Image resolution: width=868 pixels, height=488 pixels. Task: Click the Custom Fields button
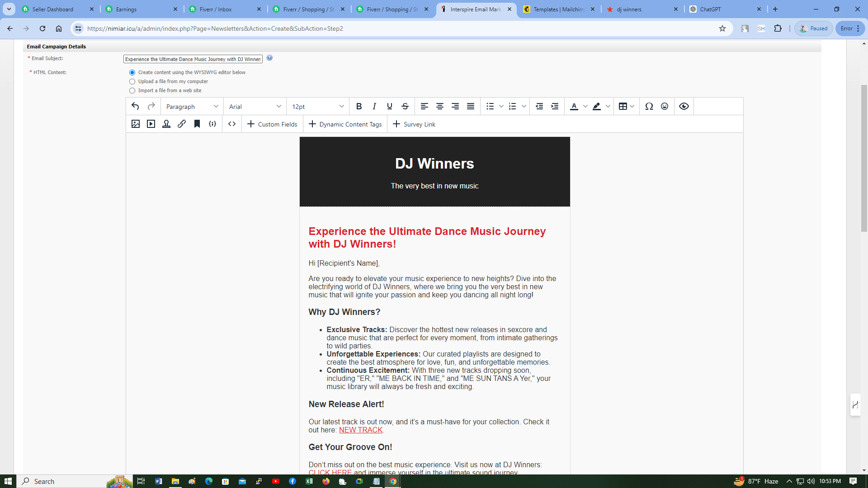tap(272, 124)
